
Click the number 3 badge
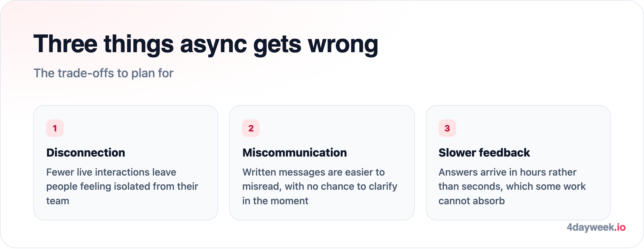point(447,128)
